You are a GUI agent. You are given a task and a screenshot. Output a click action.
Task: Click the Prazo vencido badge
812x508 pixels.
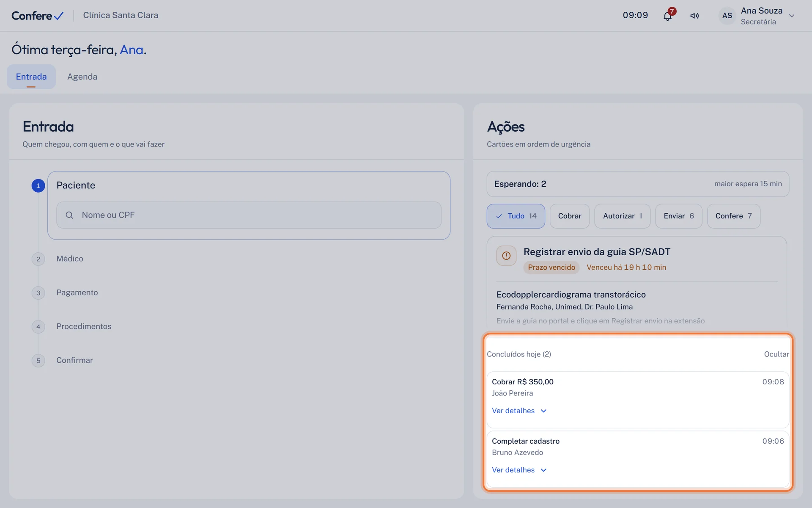(551, 268)
